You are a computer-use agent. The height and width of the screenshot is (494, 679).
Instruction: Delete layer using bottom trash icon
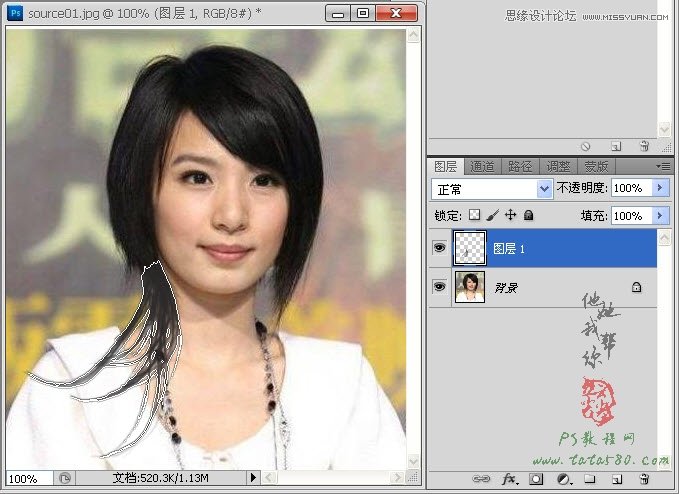tap(644, 479)
